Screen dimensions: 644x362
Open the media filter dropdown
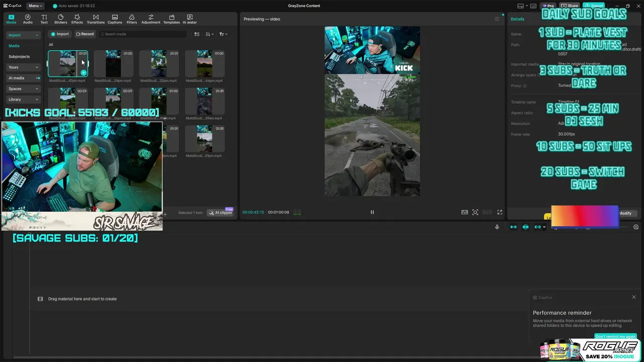click(223, 34)
